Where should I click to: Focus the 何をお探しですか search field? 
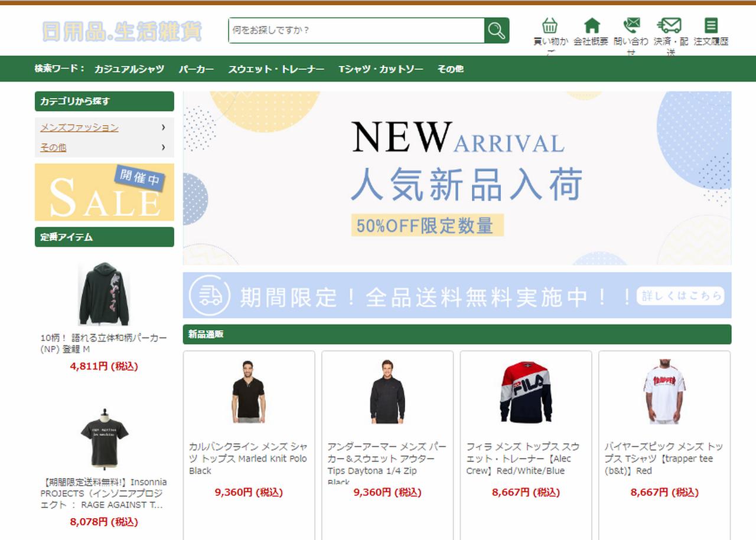[x=357, y=31]
